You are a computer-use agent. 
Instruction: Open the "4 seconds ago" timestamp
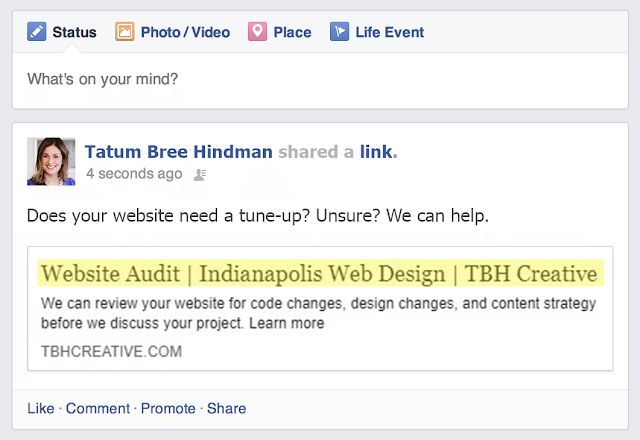pos(134,174)
